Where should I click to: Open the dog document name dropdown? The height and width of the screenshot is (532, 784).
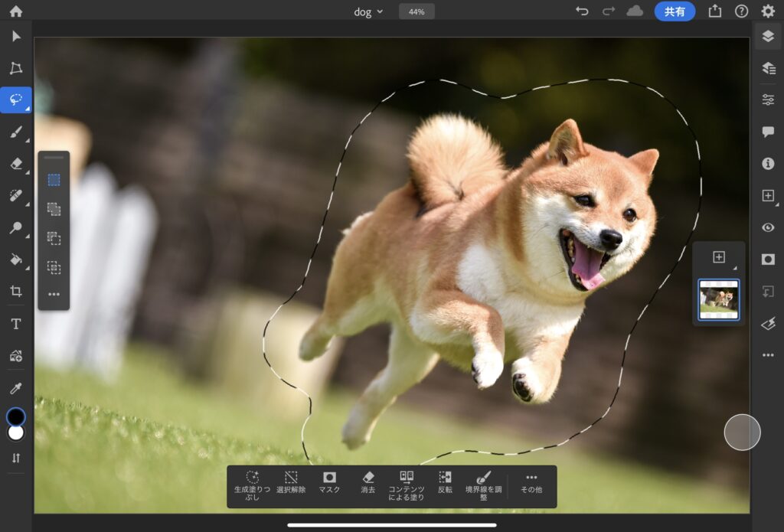click(368, 11)
